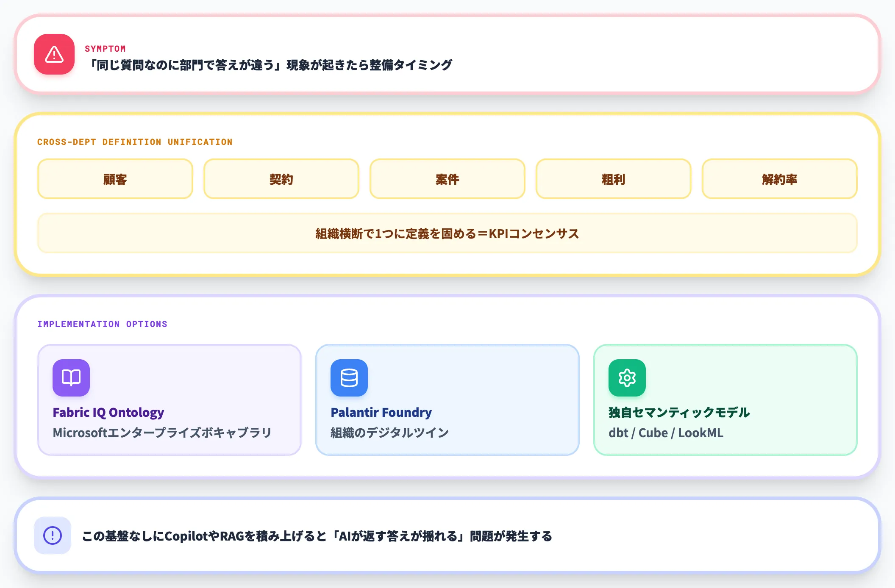Click the Microsoftエンタープライズボキャブラリ description
895x588 pixels.
point(162,433)
